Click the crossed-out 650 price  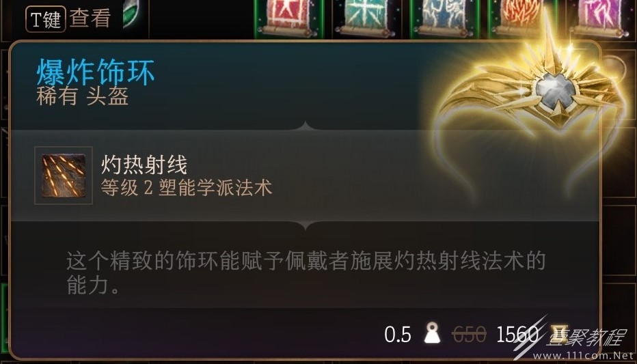(x=469, y=335)
